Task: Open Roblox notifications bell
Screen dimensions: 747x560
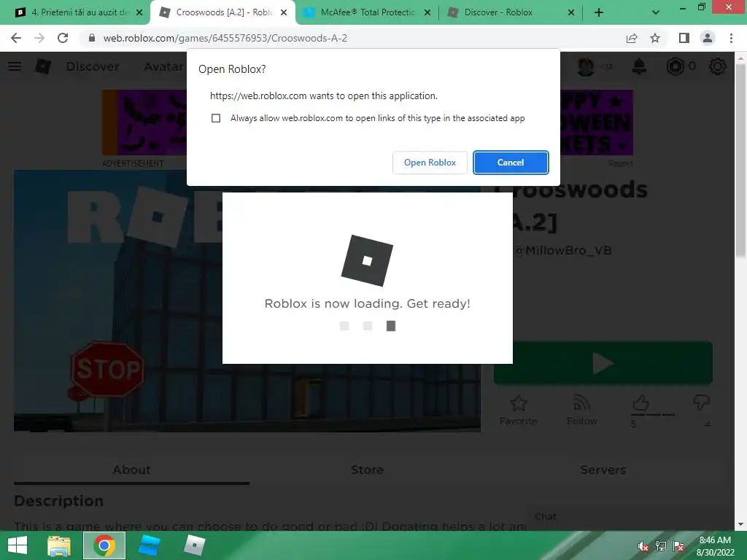Action: pyautogui.click(x=639, y=66)
